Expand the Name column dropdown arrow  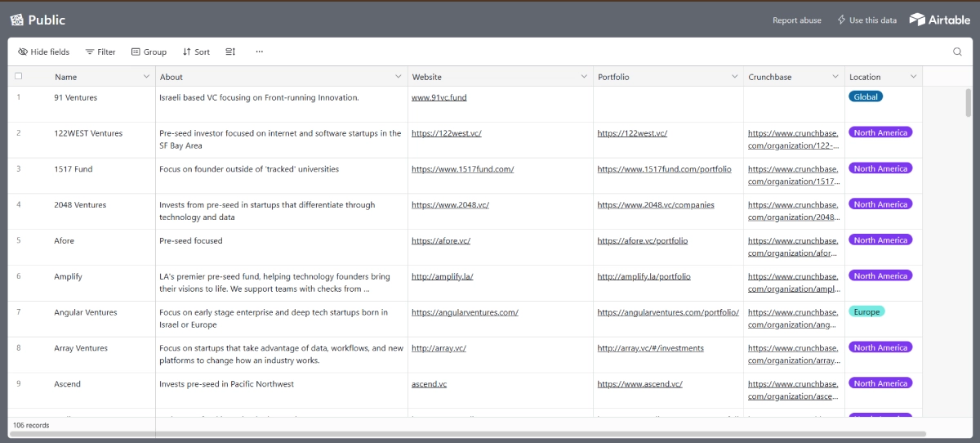(146, 77)
